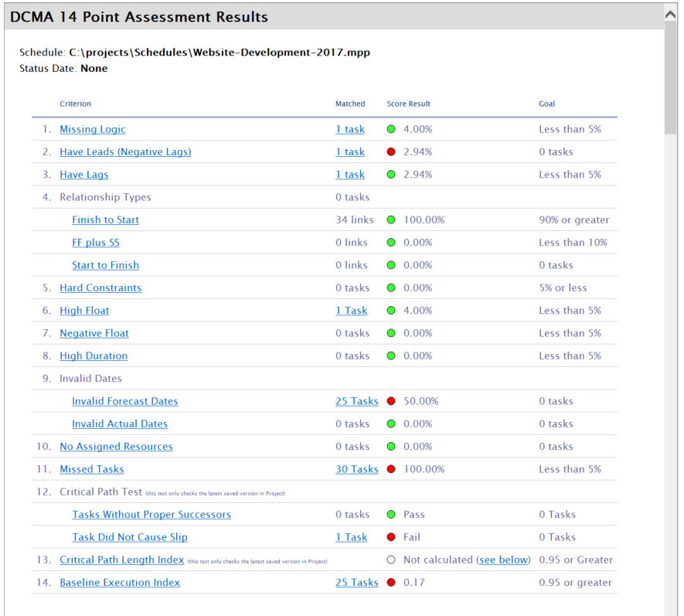
Task: Click the Start to Finish link
Action: 105,265
